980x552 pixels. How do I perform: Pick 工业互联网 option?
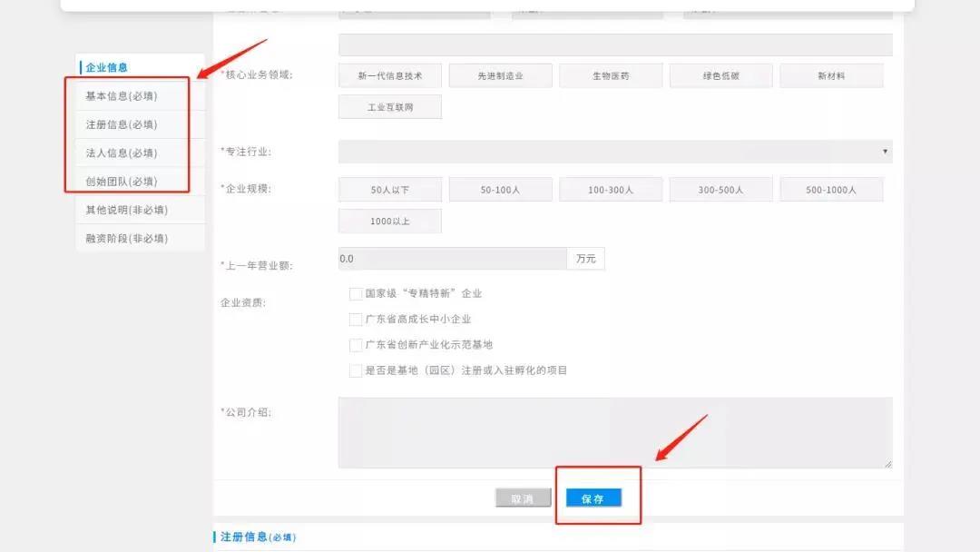click(x=390, y=107)
